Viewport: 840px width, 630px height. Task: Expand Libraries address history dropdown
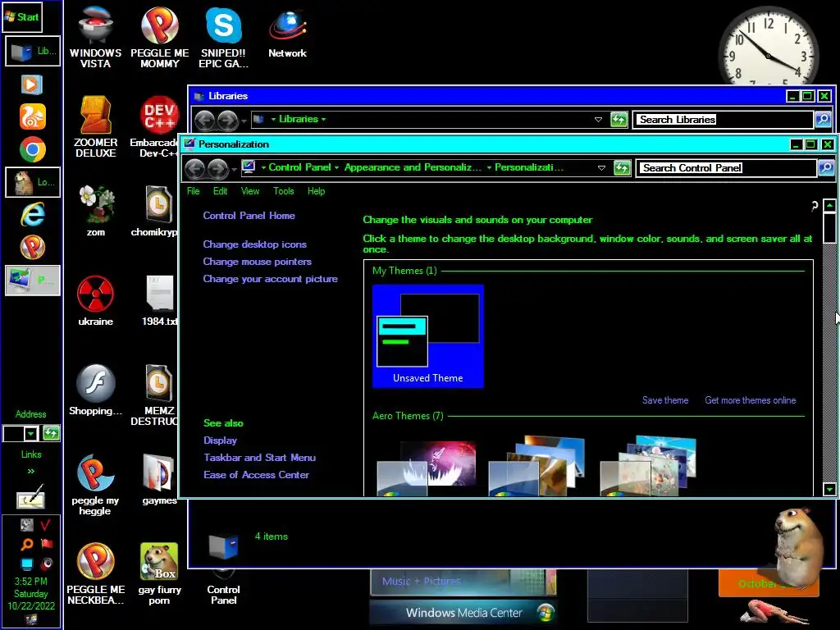point(598,120)
